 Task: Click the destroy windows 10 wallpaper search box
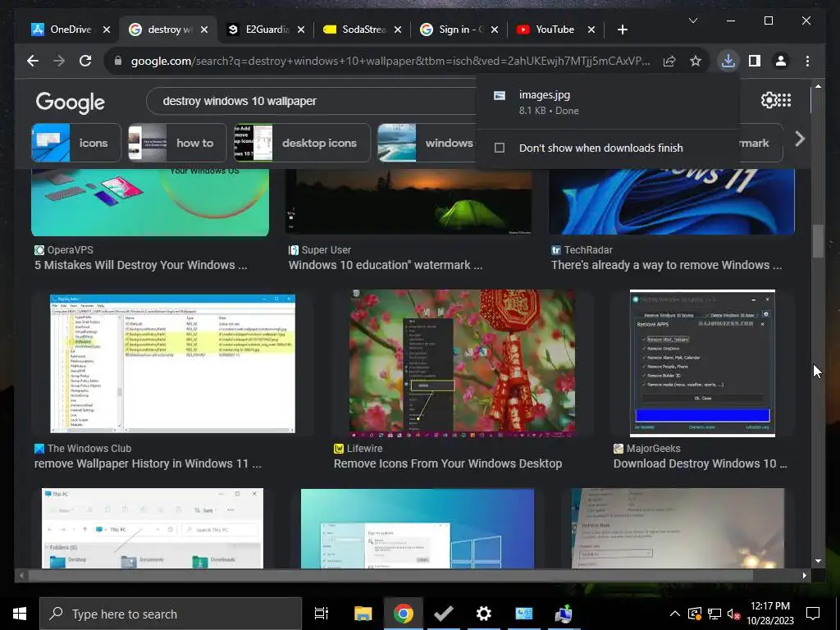pos(311,101)
